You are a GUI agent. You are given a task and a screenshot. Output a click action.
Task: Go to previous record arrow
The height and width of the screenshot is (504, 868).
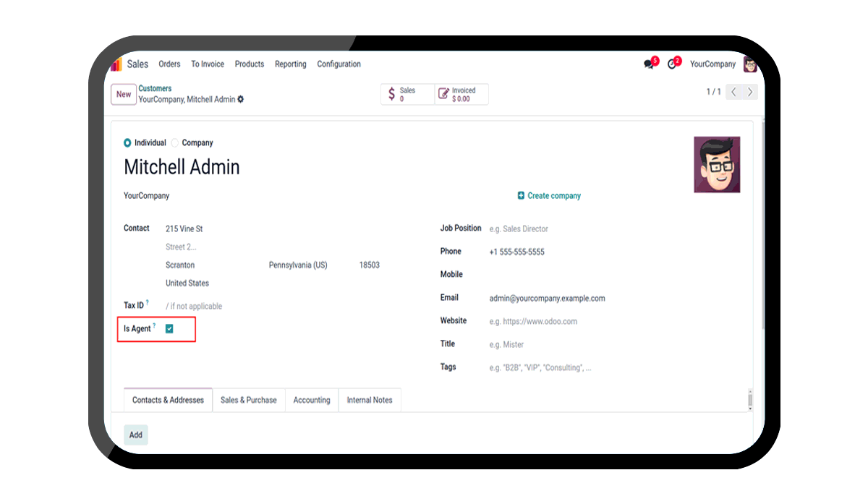pos(733,92)
